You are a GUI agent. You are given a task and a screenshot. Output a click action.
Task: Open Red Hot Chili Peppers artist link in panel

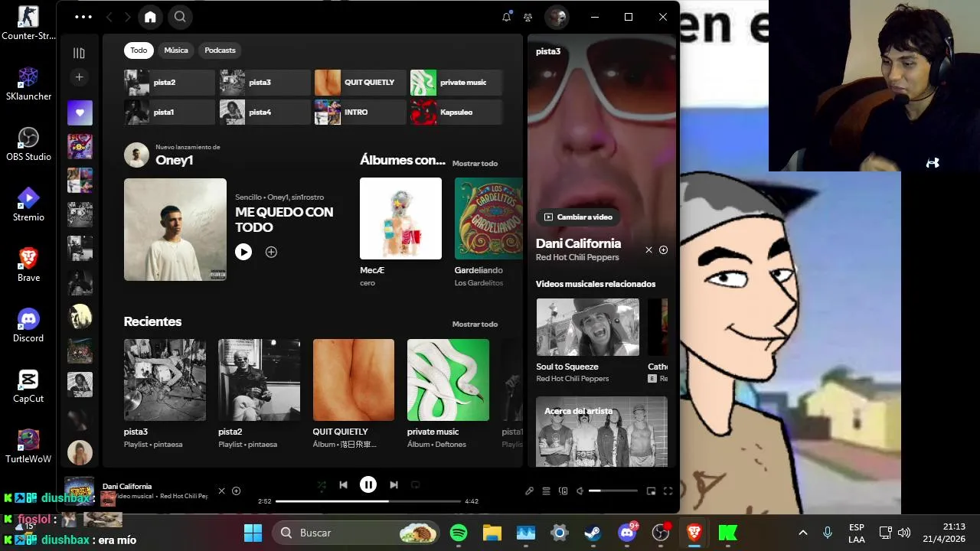[x=577, y=258]
